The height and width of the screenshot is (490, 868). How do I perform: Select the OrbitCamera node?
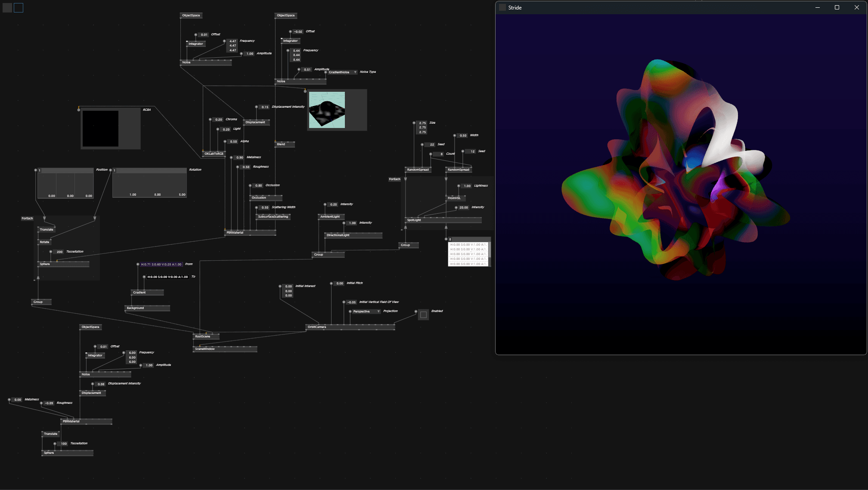317,327
